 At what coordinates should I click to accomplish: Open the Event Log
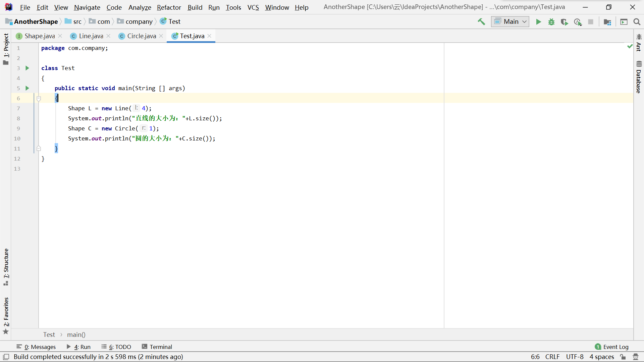[611, 347]
